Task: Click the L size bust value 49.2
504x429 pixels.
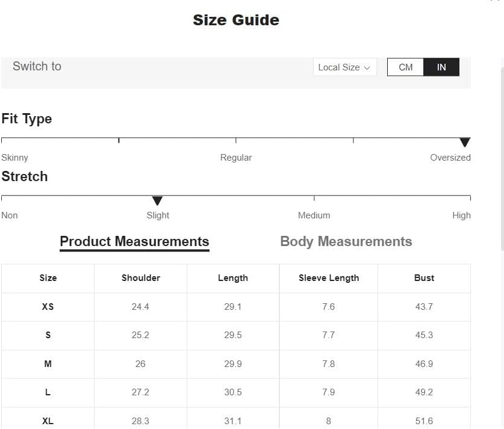Action: click(x=424, y=392)
